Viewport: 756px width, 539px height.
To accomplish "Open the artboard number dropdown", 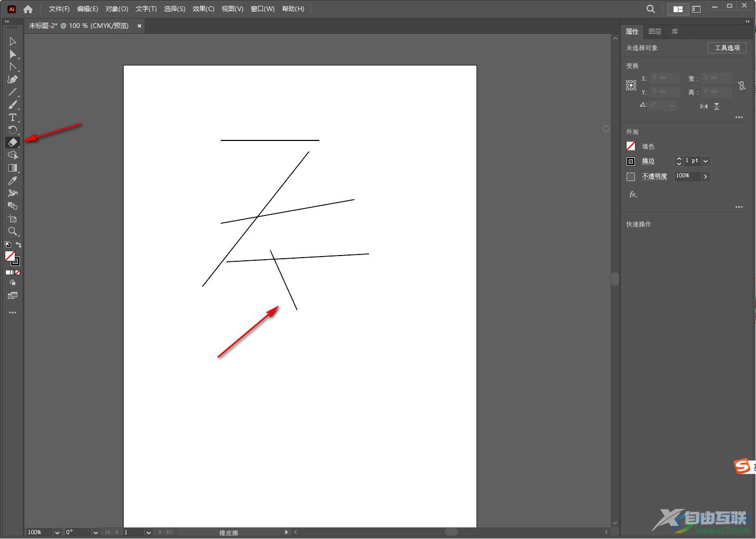I will tap(148, 532).
